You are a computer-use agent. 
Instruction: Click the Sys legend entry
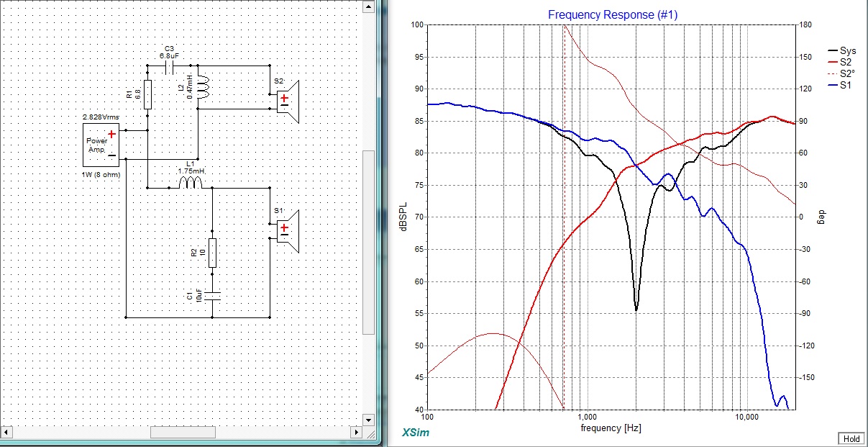coord(842,51)
